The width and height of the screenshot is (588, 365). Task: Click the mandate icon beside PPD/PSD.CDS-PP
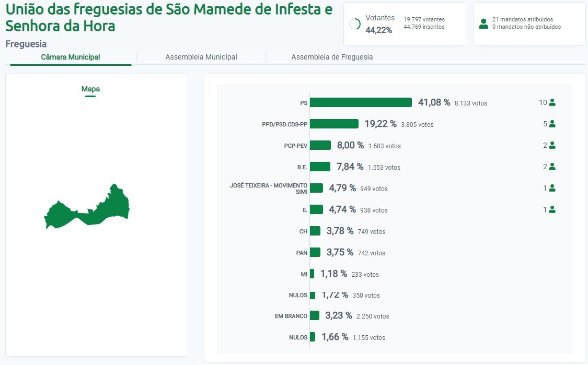(x=551, y=124)
